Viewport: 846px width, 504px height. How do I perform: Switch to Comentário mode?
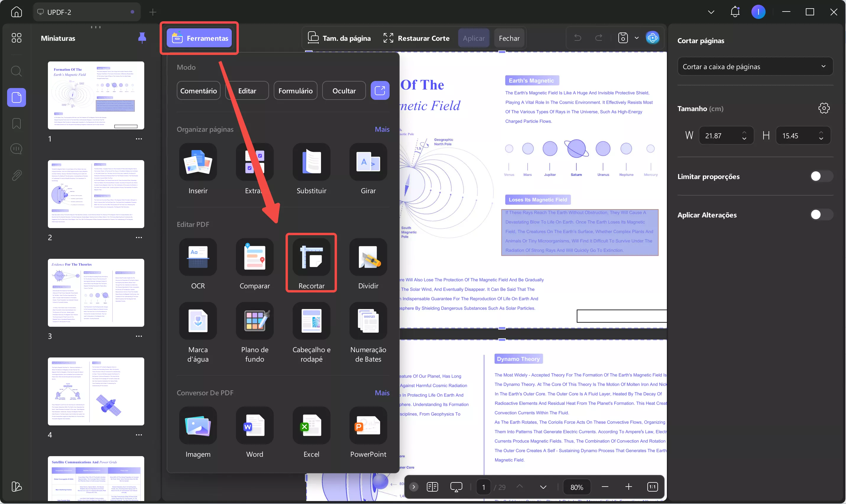[x=198, y=91]
